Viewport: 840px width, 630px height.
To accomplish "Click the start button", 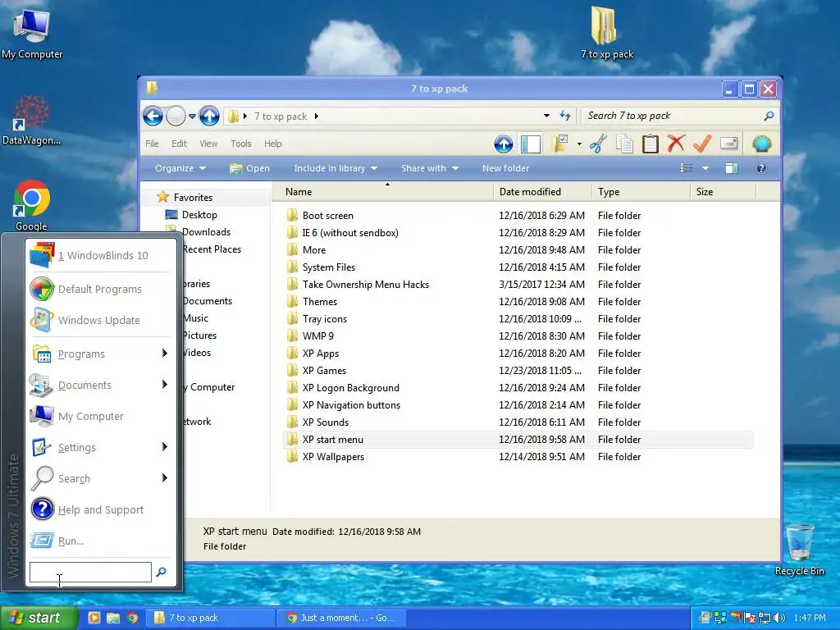I will [x=39, y=618].
